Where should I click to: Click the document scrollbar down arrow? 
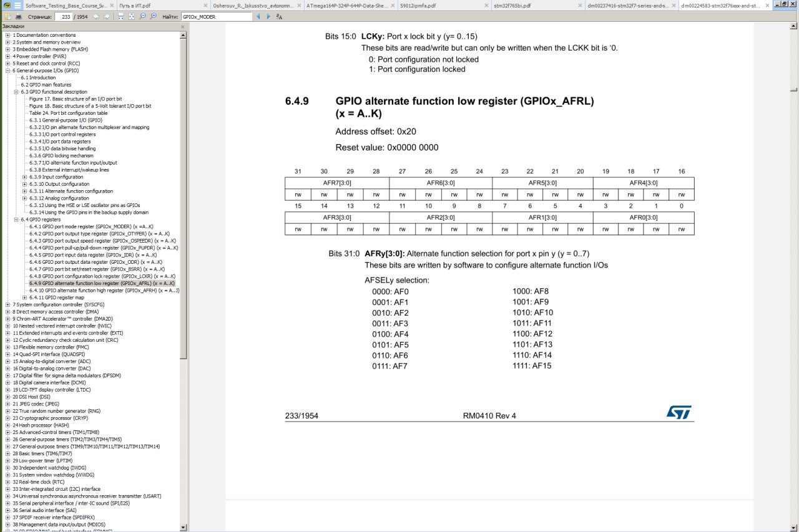pyautogui.click(x=793, y=528)
